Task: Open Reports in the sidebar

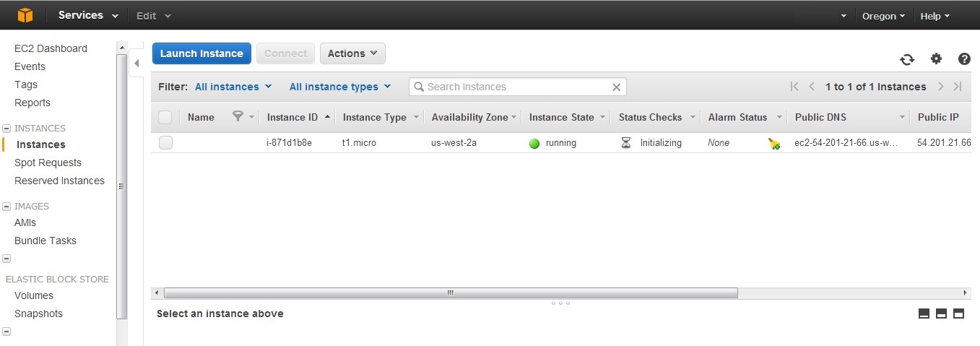Action: [32, 103]
